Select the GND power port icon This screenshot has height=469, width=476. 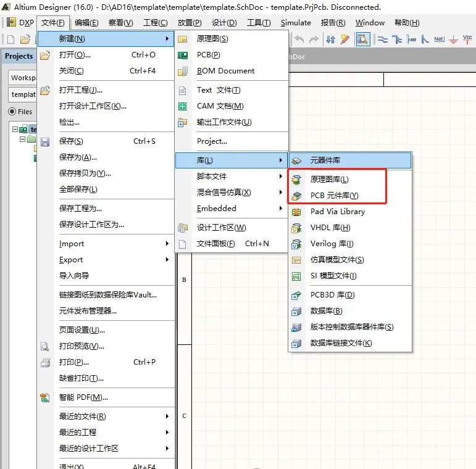pyautogui.click(x=453, y=39)
